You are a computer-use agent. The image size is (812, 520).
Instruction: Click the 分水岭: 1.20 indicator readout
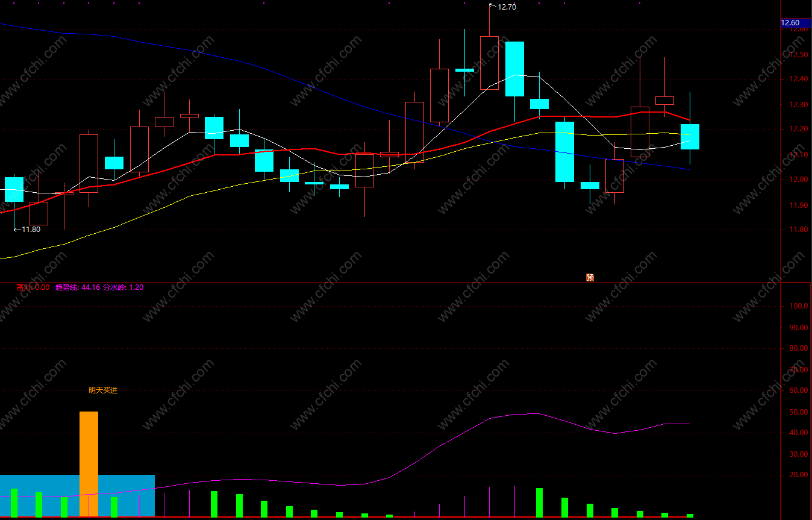[x=123, y=287]
